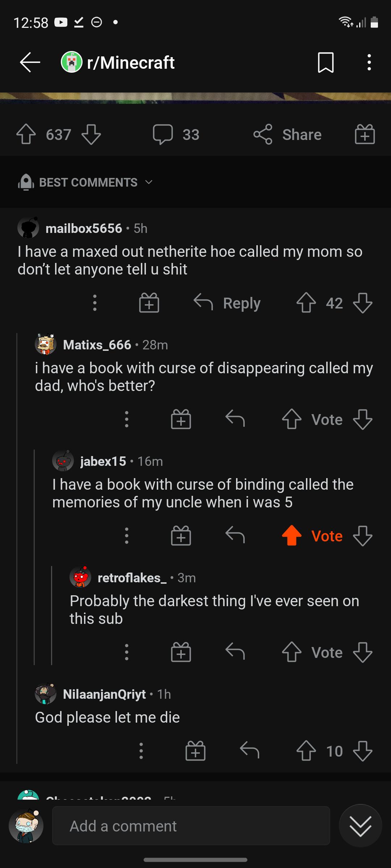Viewport: 391px width, 868px height.
Task: Give award to the post
Action: click(365, 135)
